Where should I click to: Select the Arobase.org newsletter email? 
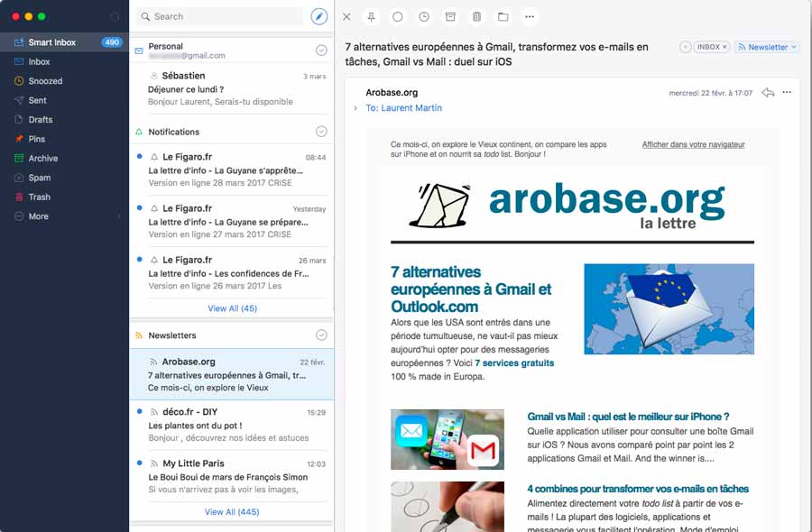tap(232, 374)
